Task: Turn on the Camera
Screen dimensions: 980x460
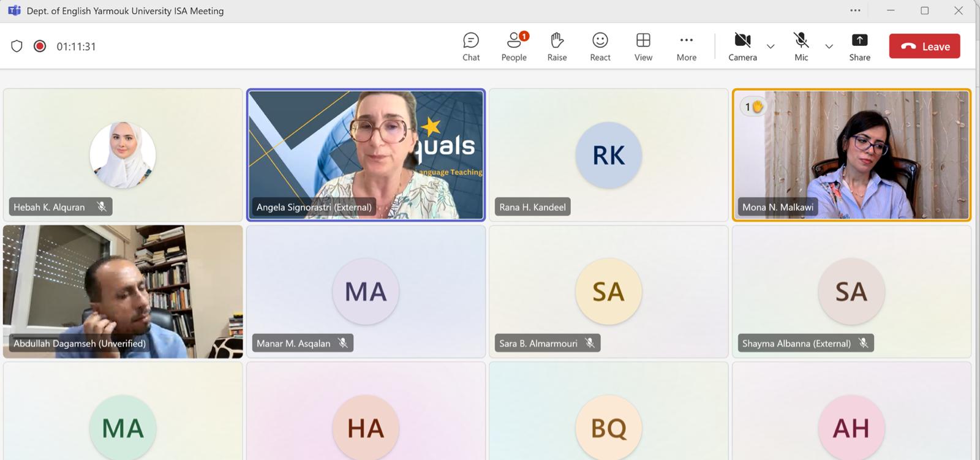Action: [x=742, y=47]
